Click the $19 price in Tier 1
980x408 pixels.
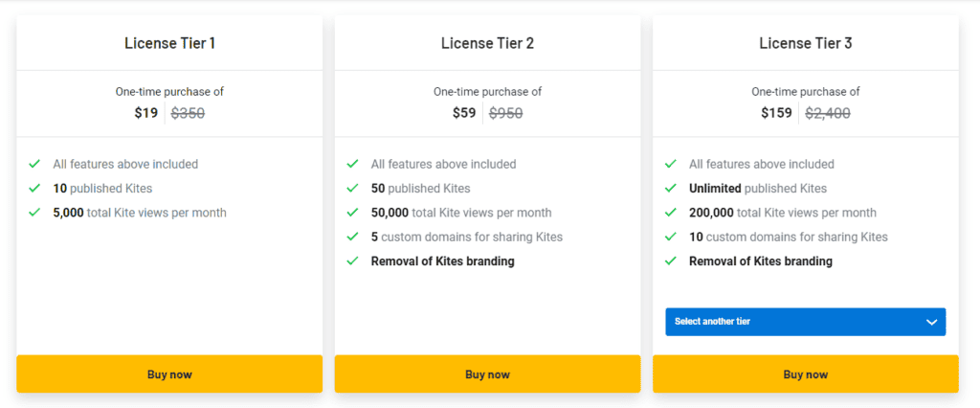tap(146, 113)
